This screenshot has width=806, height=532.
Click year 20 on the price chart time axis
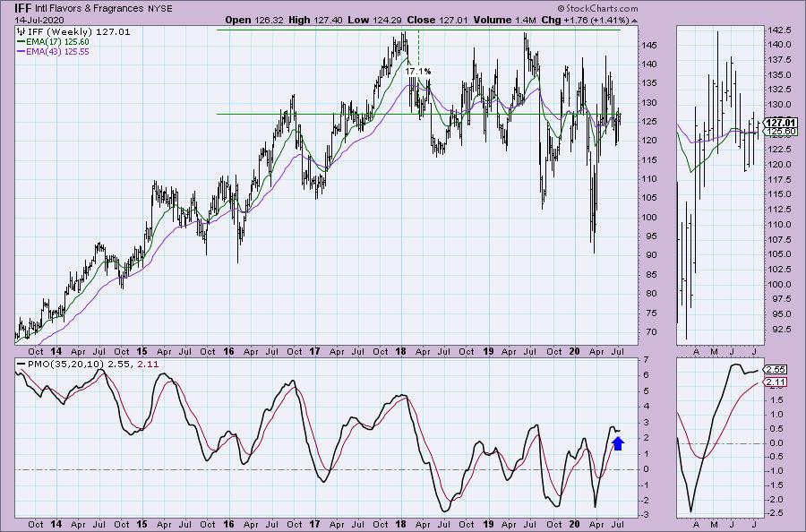point(574,352)
